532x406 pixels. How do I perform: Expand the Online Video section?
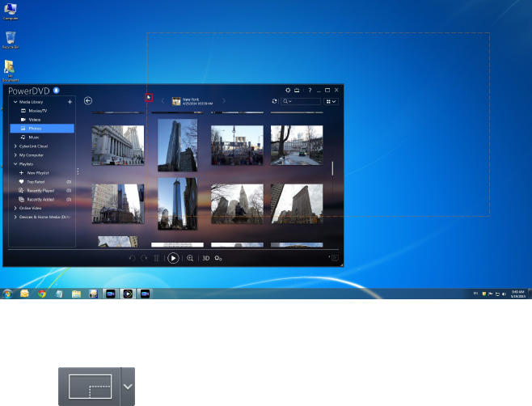[x=15, y=208]
